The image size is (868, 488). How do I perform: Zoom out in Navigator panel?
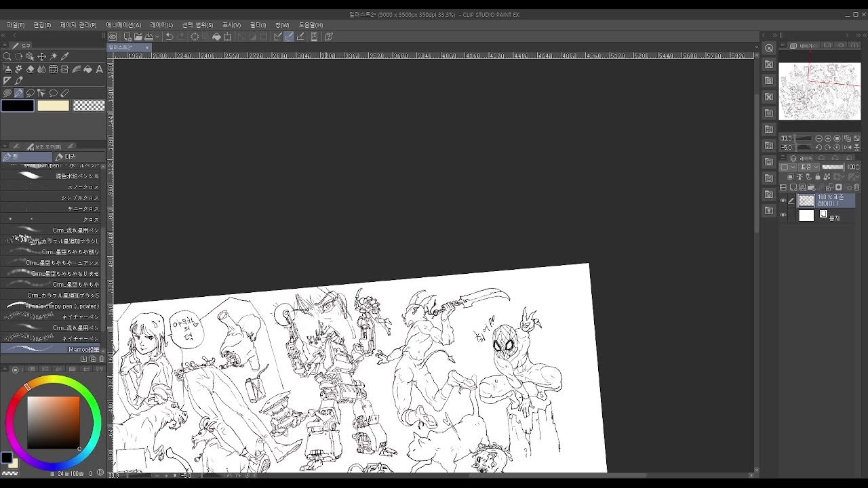point(818,138)
